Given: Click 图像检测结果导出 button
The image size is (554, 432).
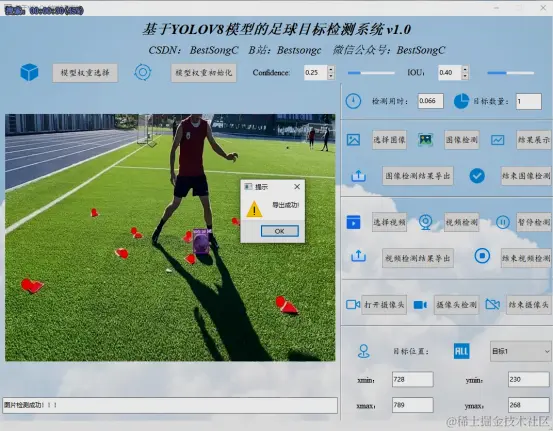Looking at the screenshot, I should (418, 176).
